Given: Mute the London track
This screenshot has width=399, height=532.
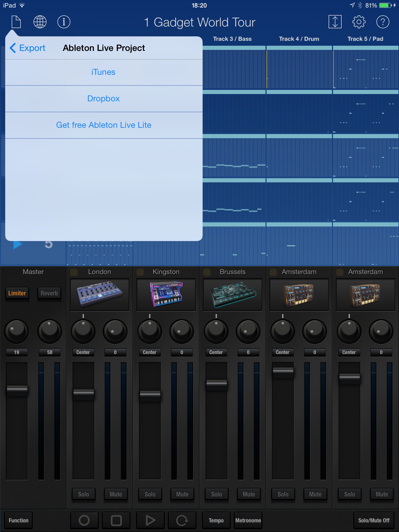Looking at the screenshot, I should tap(116, 494).
